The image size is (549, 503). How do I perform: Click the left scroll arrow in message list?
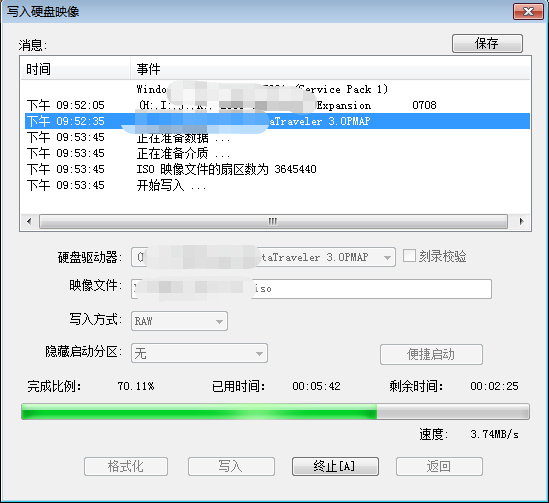pos(29,222)
